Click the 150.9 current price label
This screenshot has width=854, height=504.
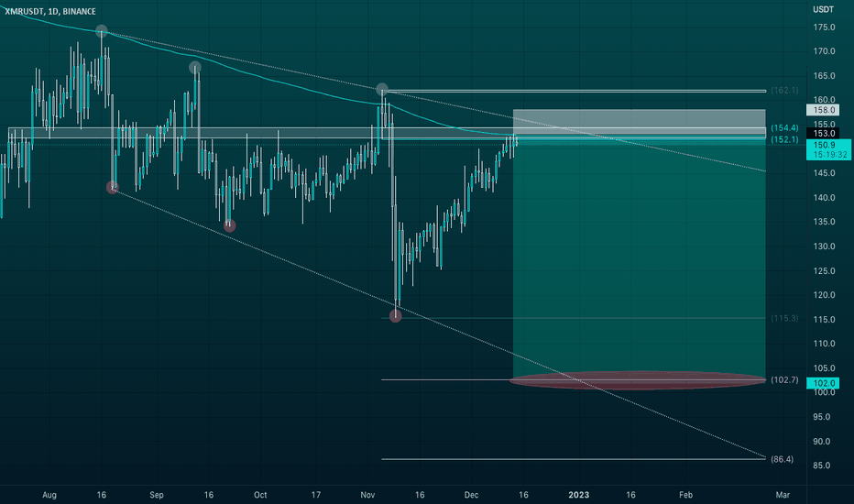[x=824, y=145]
